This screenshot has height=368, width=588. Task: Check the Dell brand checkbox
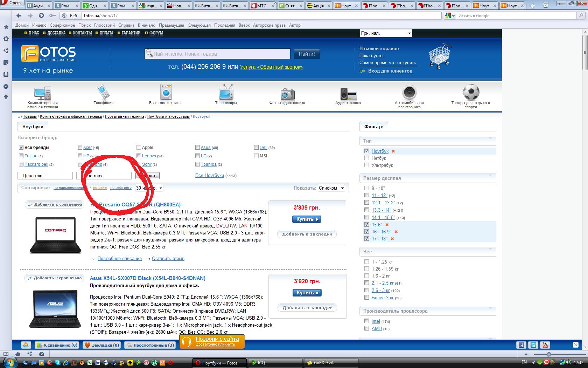coord(257,148)
